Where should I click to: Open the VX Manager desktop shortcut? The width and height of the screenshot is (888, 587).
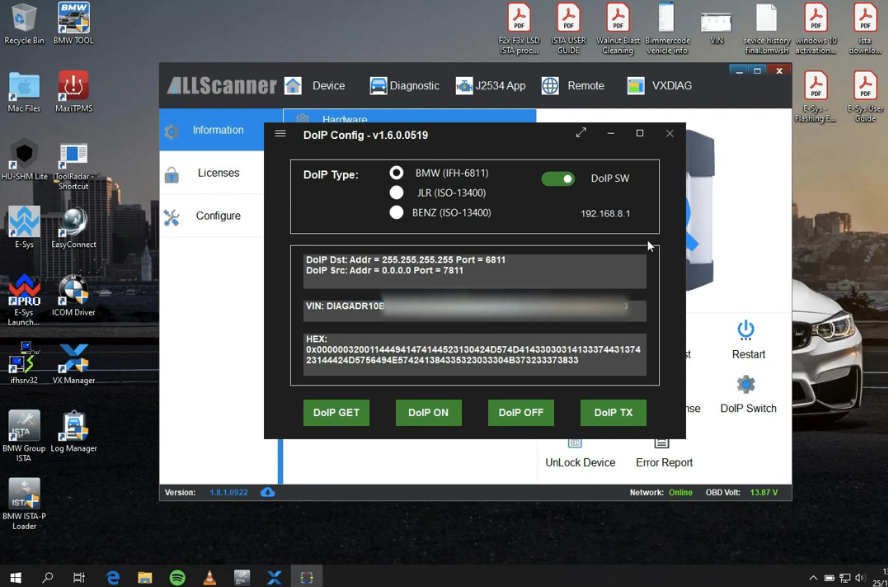tap(74, 363)
